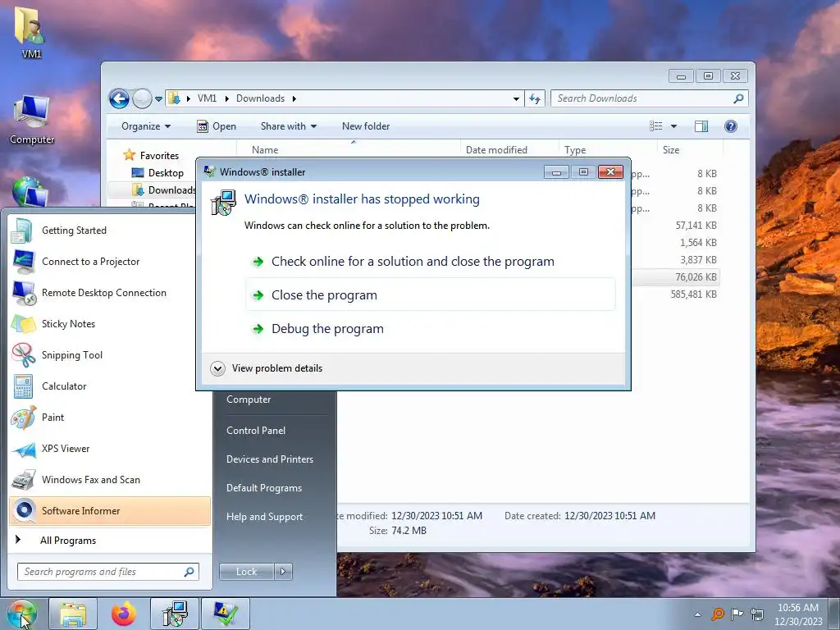Click New folder button
Image resolution: width=840 pixels, height=630 pixels.
[366, 126]
